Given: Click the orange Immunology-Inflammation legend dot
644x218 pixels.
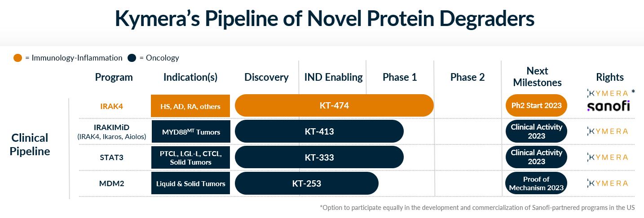Looking at the screenshot, I should [x=18, y=58].
